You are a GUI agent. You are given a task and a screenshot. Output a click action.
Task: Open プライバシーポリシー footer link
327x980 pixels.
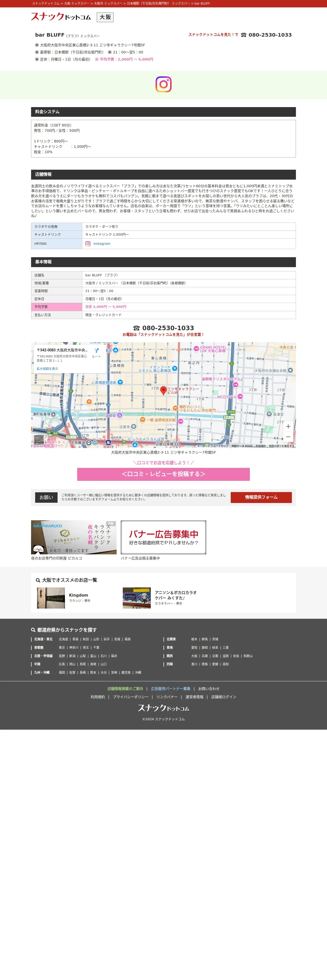pos(131,697)
